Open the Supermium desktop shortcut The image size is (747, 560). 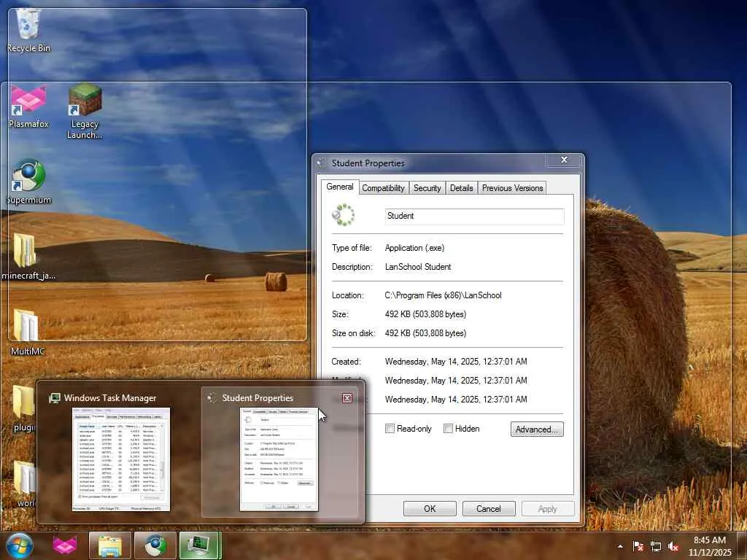click(28, 182)
